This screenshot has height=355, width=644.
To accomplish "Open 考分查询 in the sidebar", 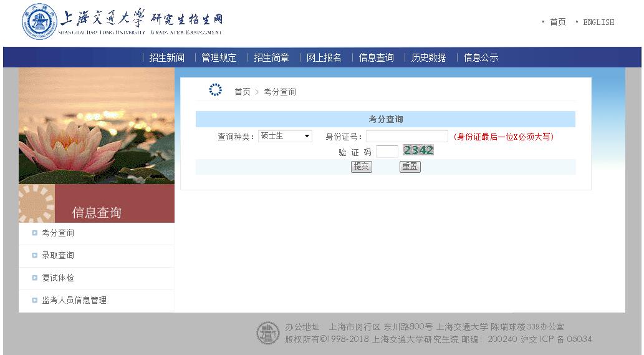I will (x=58, y=233).
